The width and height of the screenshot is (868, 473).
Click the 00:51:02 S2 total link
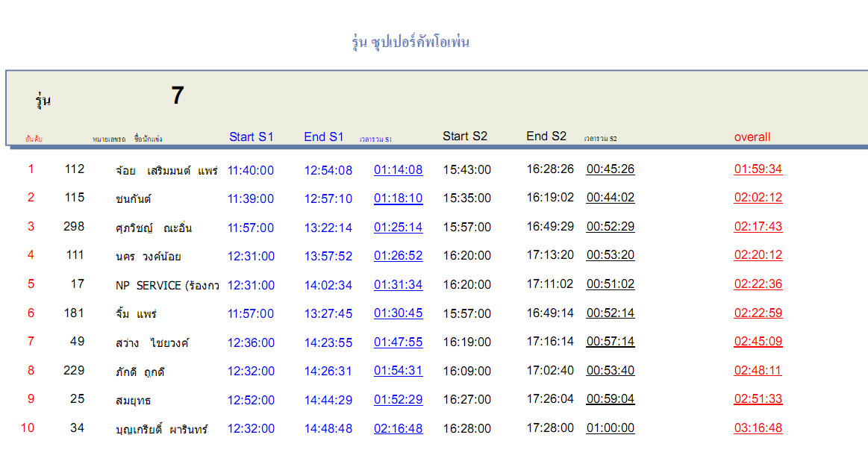click(610, 284)
